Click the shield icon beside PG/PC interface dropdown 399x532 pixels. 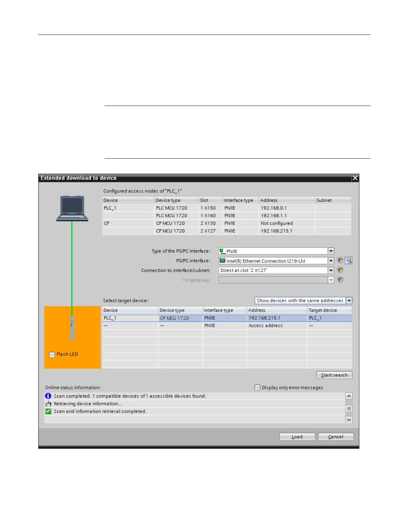coord(340,260)
